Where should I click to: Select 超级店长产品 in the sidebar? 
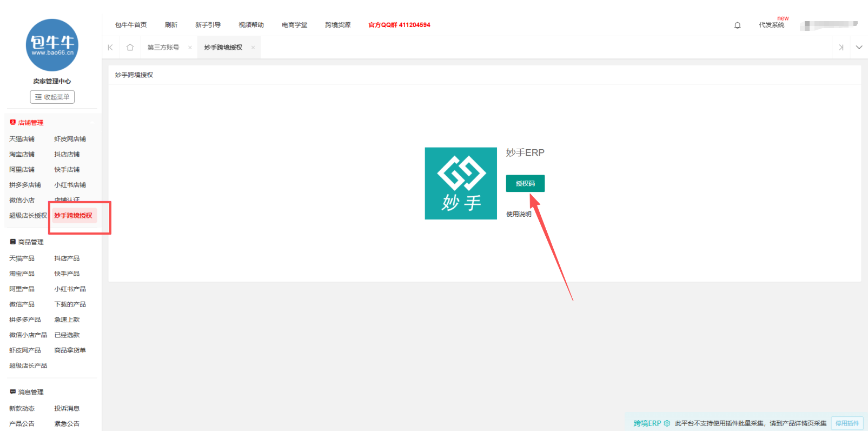coord(28,365)
